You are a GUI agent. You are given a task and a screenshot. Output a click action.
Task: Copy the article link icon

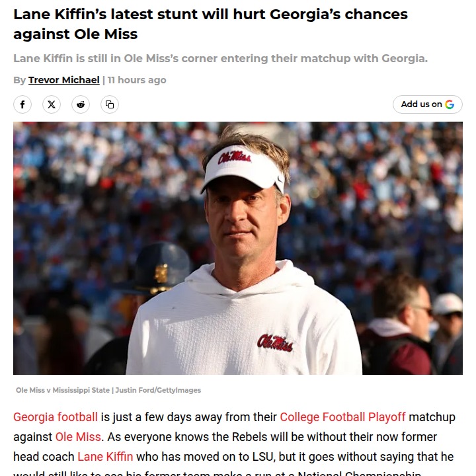[110, 104]
